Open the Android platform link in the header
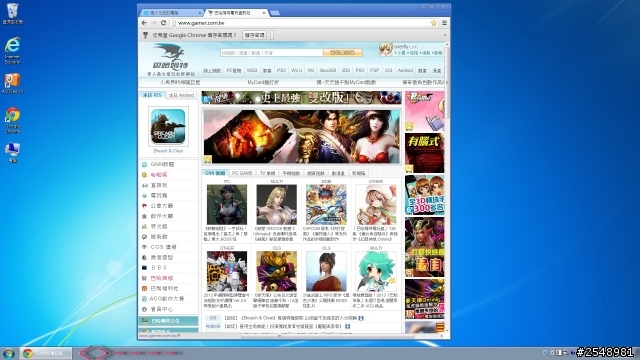This screenshot has width=640, height=360. click(x=405, y=71)
